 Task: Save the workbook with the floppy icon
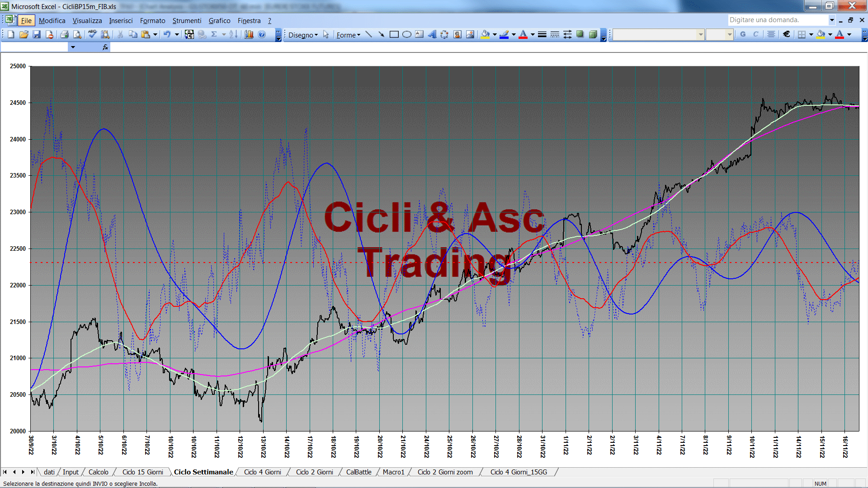pyautogui.click(x=37, y=34)
